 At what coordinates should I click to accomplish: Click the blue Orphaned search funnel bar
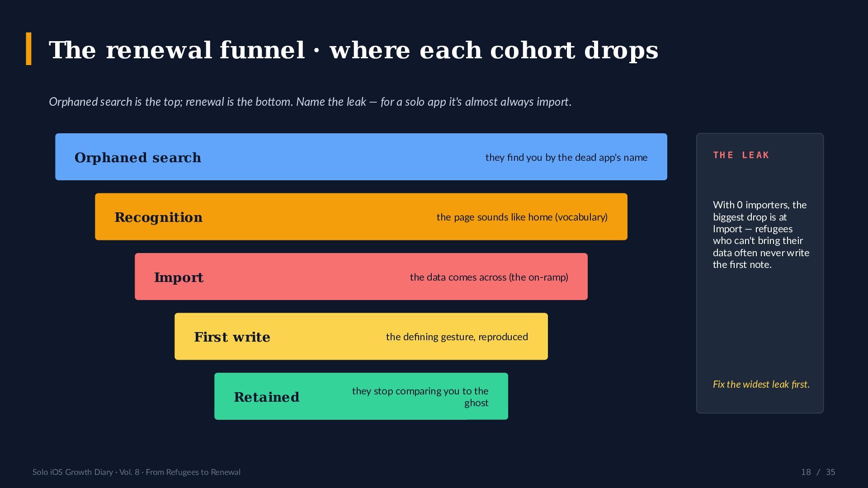(x=361, y=157)
